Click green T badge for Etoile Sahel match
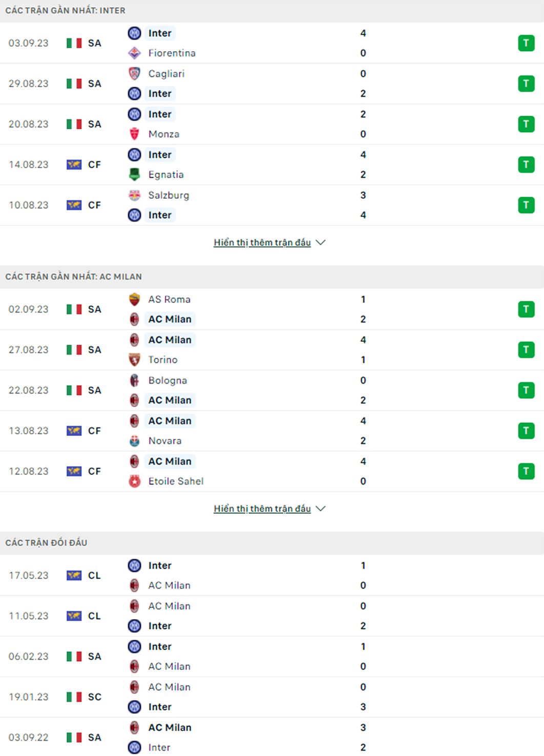The height and width of the screenshot is (756, 544). (526, 471)
